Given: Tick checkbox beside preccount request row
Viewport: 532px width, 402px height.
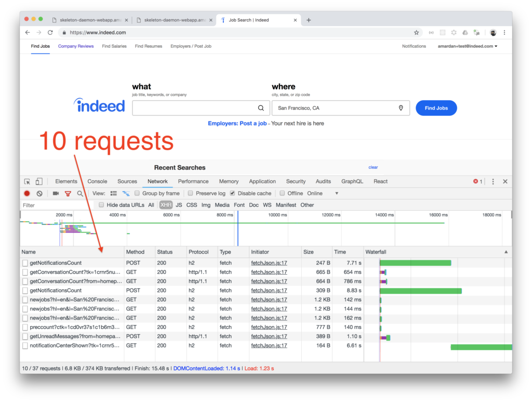Looking at the screenshot, I should (x=25, y=327).
